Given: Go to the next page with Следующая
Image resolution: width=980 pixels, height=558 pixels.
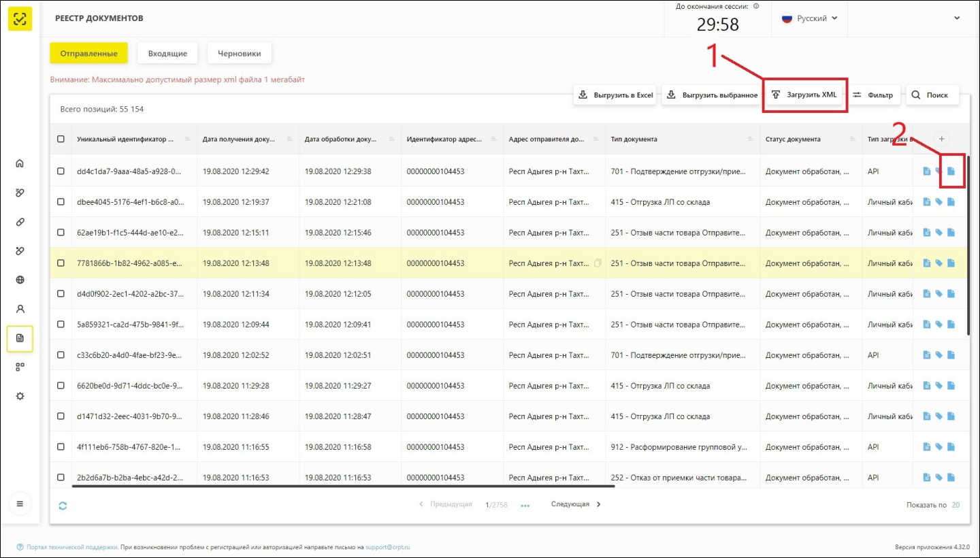Looking at the screenshot, I should point(576,504).
